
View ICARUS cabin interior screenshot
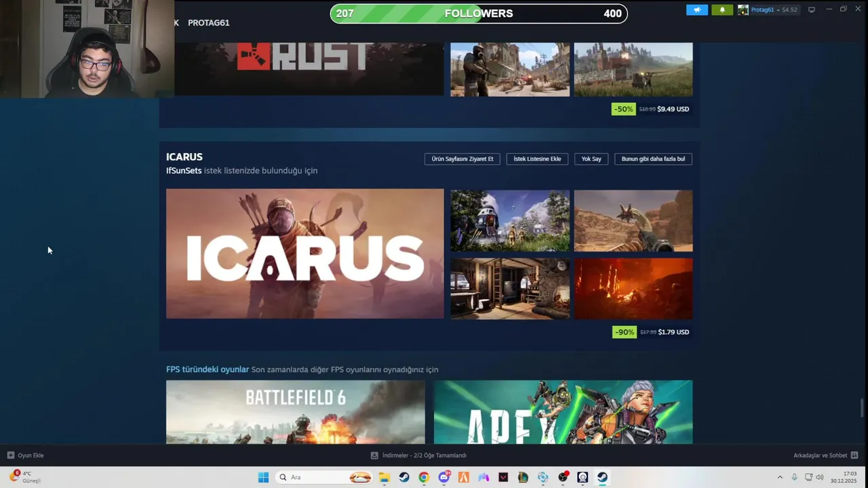coord(510,288)
